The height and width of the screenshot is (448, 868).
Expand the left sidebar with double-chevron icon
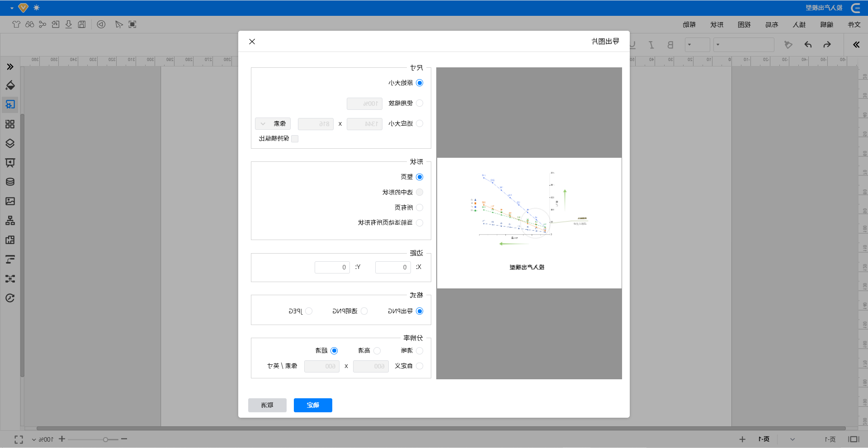[x=10, y=67]
